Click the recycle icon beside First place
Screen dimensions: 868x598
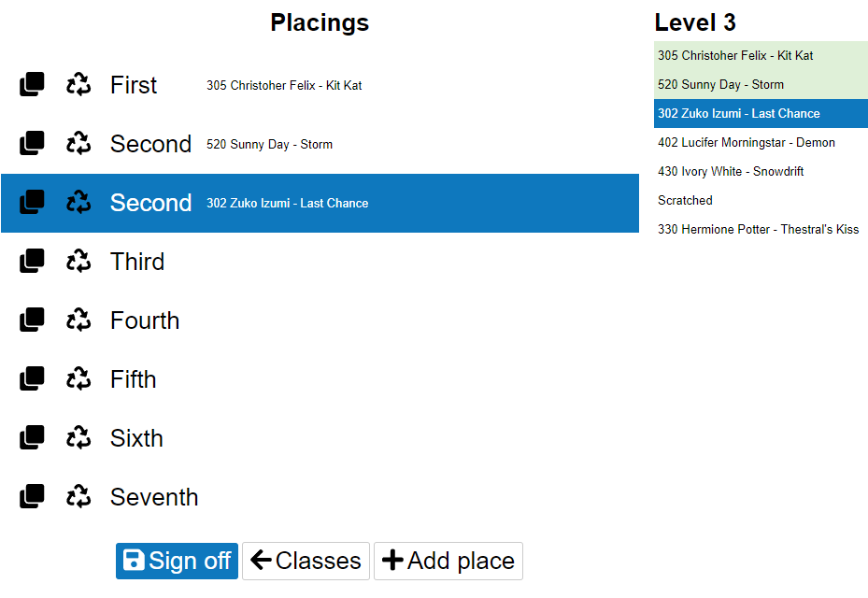coord(78,85)
